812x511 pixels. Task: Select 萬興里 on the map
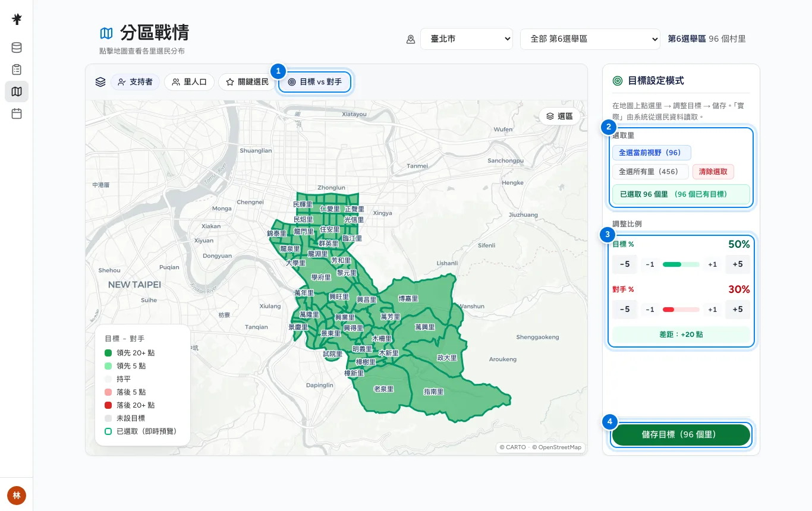pos(425,327)
